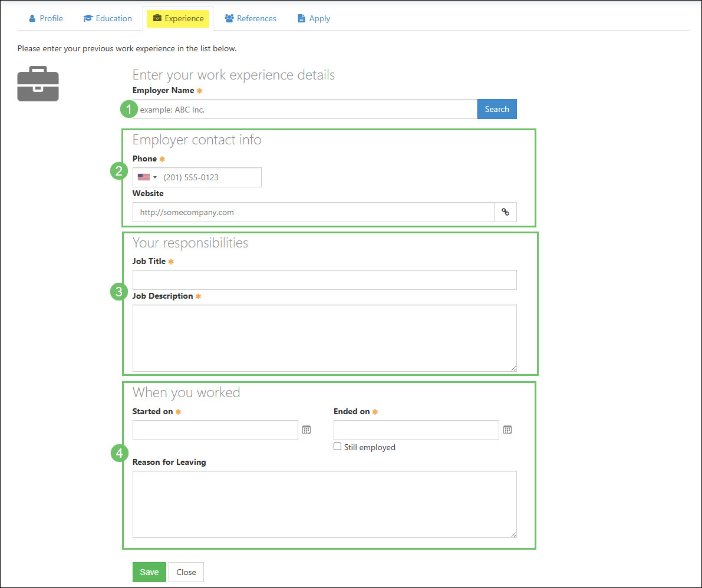The height and width of the screenshot is (588, 702).
Task: Open the calendar picker for Started on
Action: point(306,430)
